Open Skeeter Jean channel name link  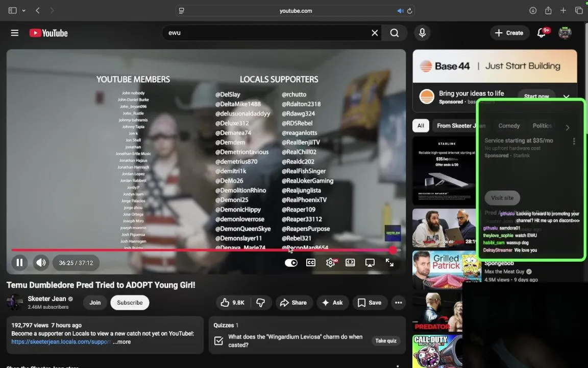(x=47, y=299)
